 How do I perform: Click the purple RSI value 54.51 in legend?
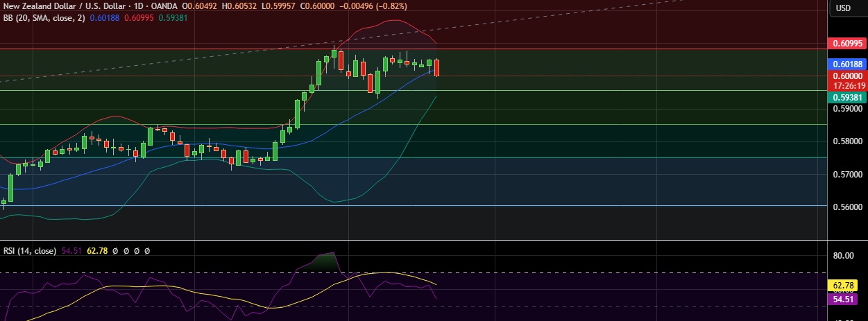point(72,250)
